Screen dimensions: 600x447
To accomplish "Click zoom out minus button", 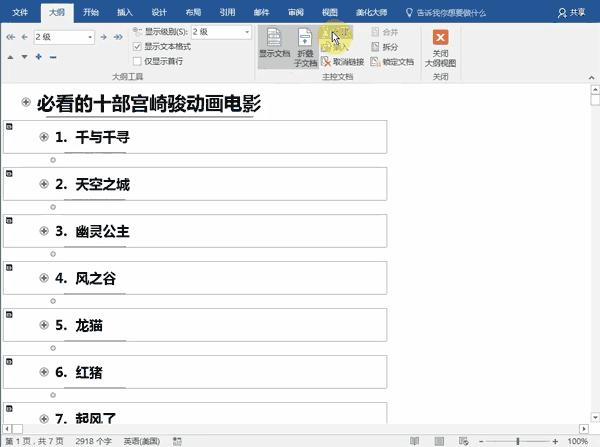I will (x=481, y=441).
